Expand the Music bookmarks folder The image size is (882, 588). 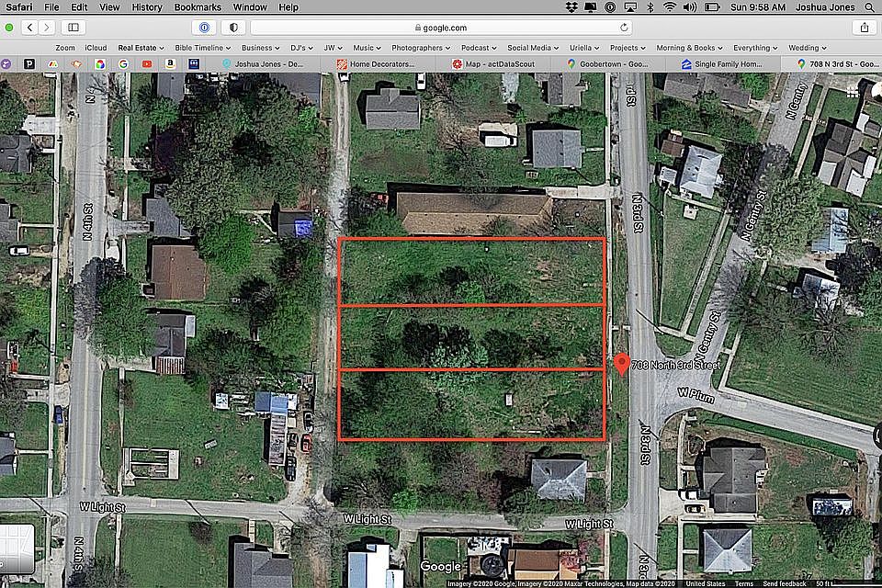pos(367,48)
